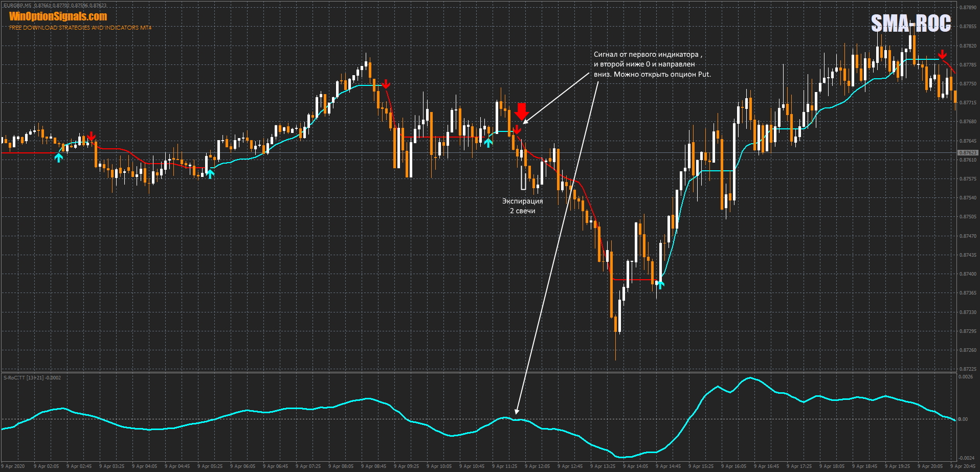
Task: Click the 9 Apr 2020 date label
Action: click(14, 466)
